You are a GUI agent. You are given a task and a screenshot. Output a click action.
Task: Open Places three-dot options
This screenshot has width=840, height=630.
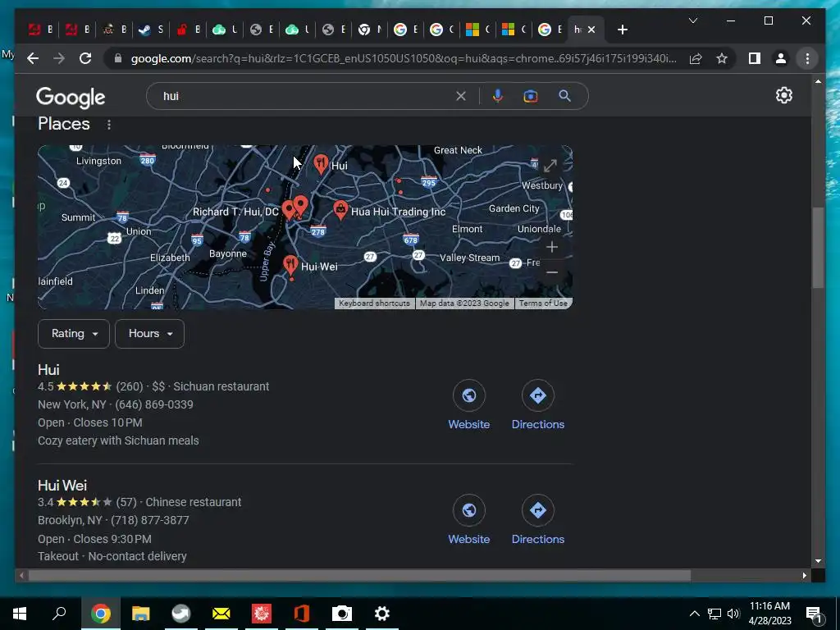point(109,125)
